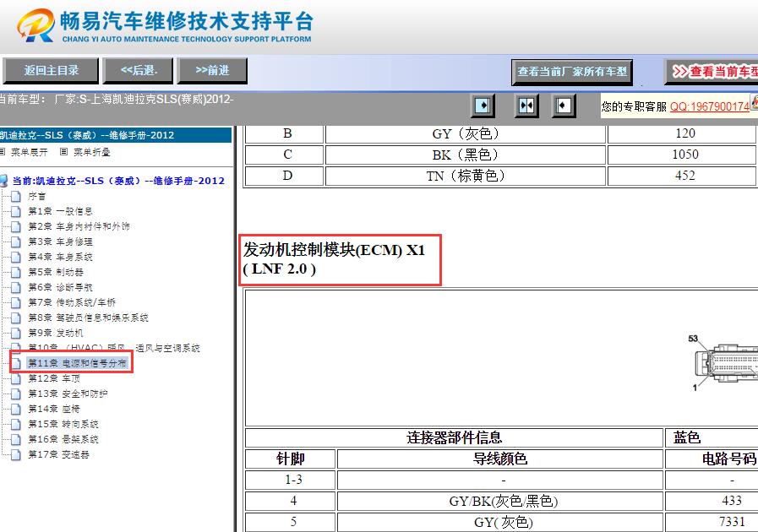
Task: Open 第13章 安全和防护
Action: (x=68, y=394)
